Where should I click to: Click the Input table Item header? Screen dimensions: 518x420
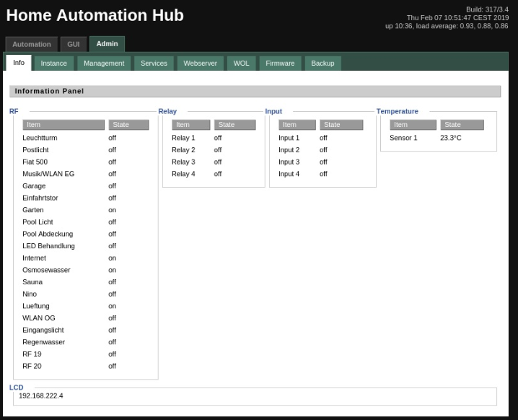(x=297, y=125)
